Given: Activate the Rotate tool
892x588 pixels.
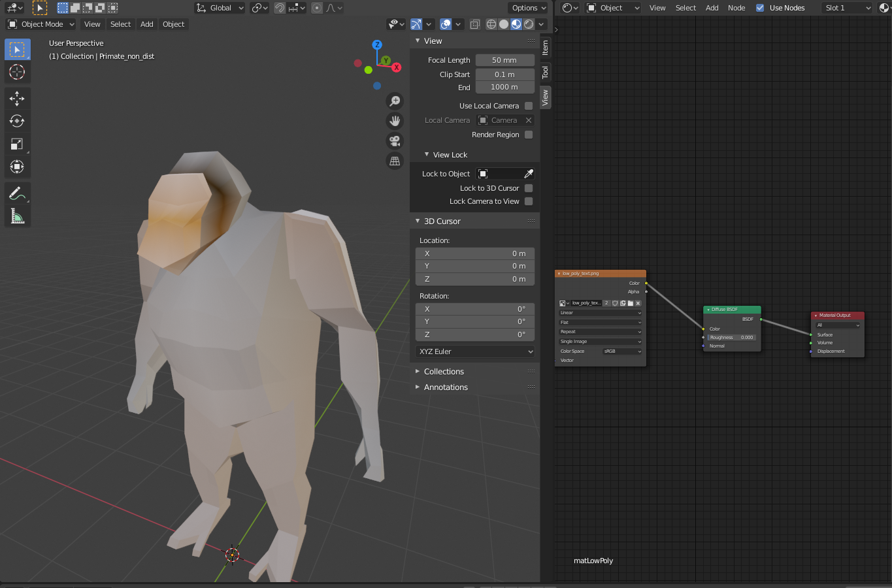Looking at the screenshot, I should [17, 121].
